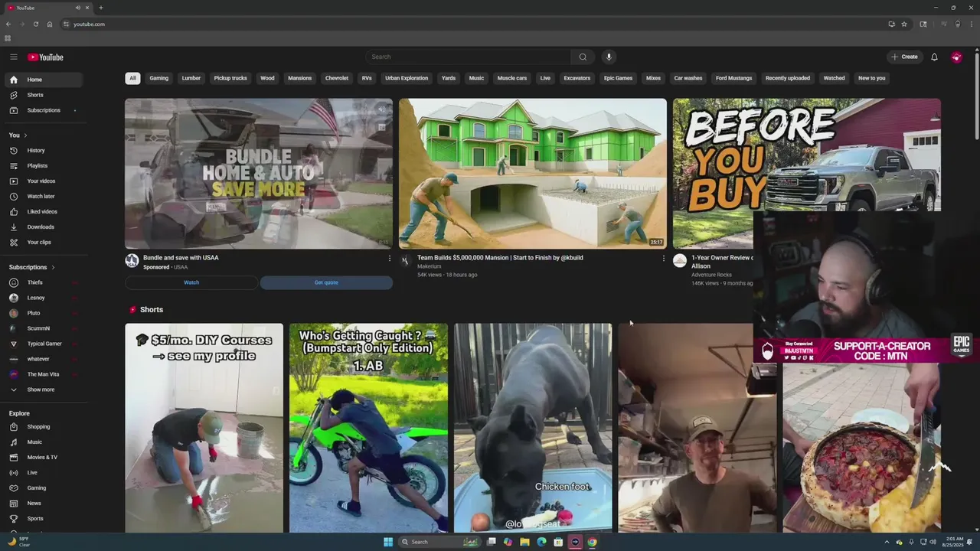Select the Lumber filter chip
The width and height of the screenshot is (980, 551).
coord(191,78)
